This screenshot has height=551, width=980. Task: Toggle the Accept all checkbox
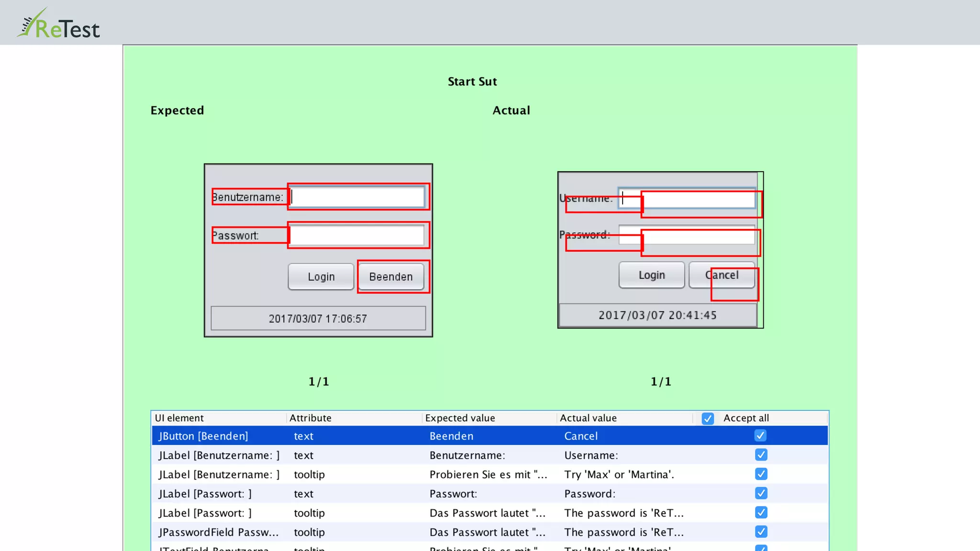tap(708, 419)
